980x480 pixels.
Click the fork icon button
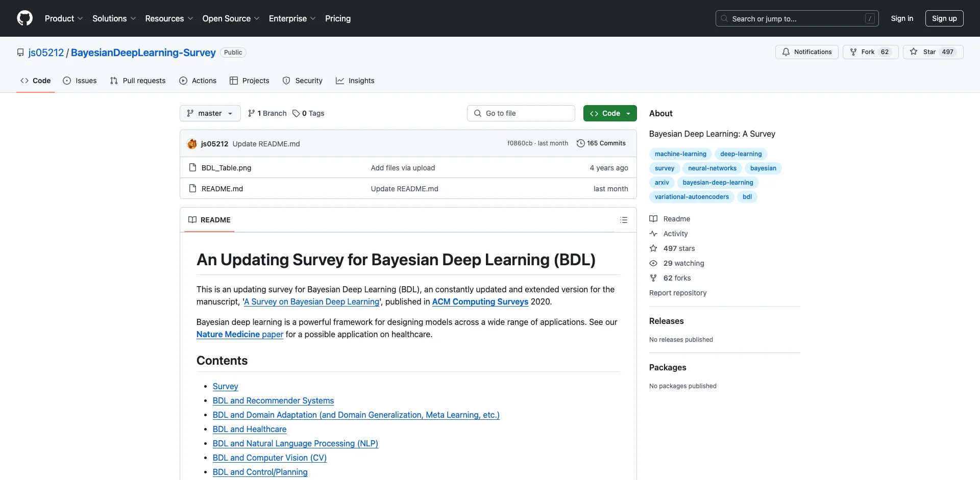tap(853, 52)
